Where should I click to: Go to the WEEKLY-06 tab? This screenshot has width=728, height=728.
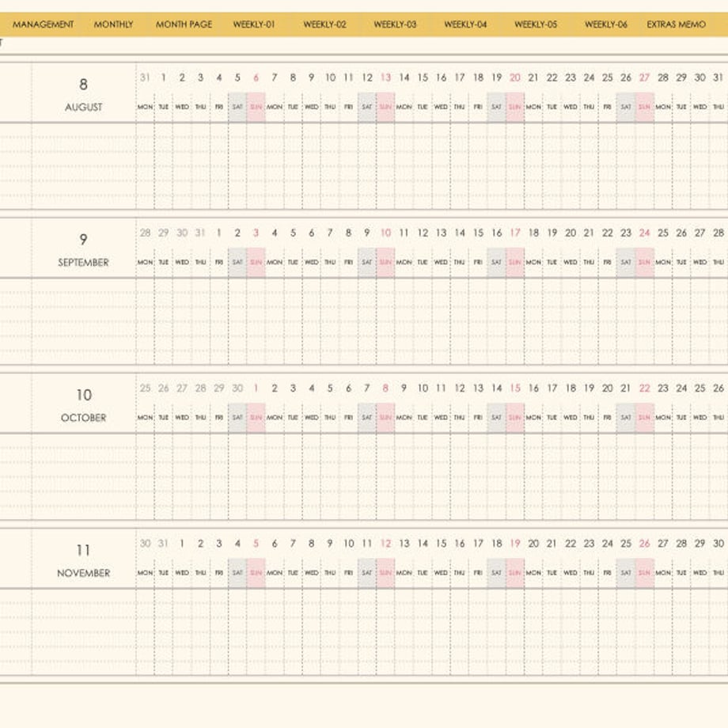tap(606, 25)
